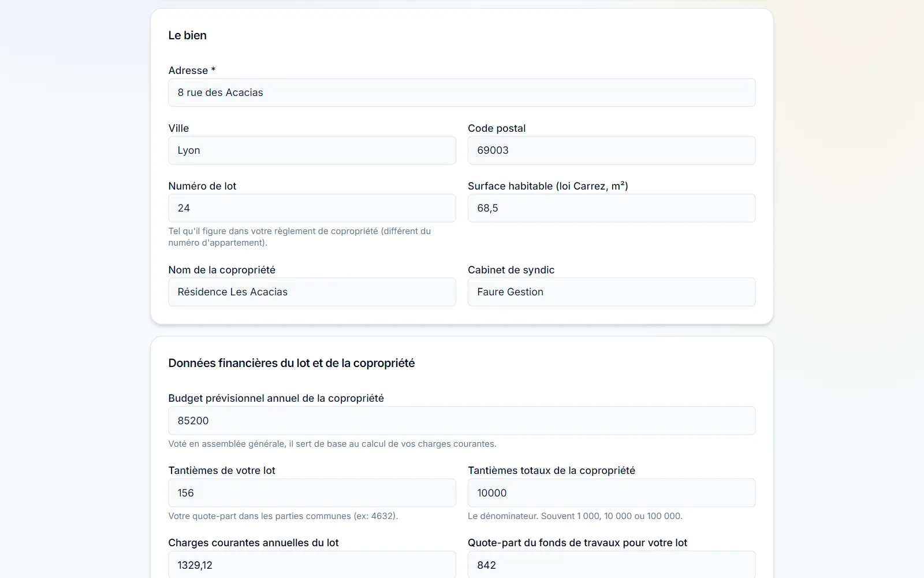Screen dimensions: 924x578
Task: Select Charges courantes annuelles du lot field
Action: tap(312, 565)
